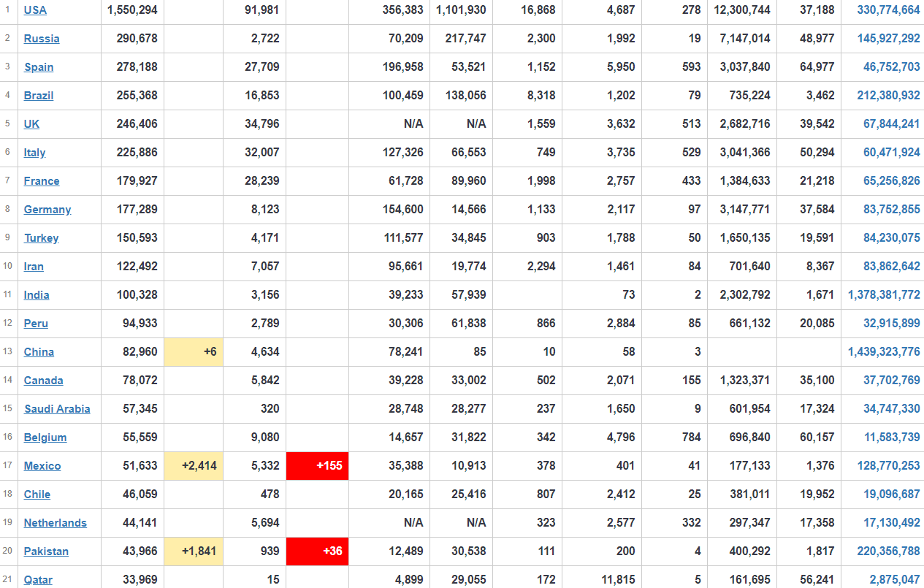This screenshot has width=924, height=588.
Task: Open the China country link
Action: [39, 352]
